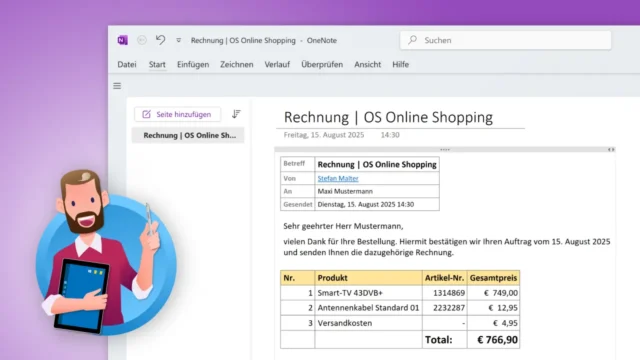Click the OneNote app logo icon
This screenshot has width=640, height=360.
(122, 40)
